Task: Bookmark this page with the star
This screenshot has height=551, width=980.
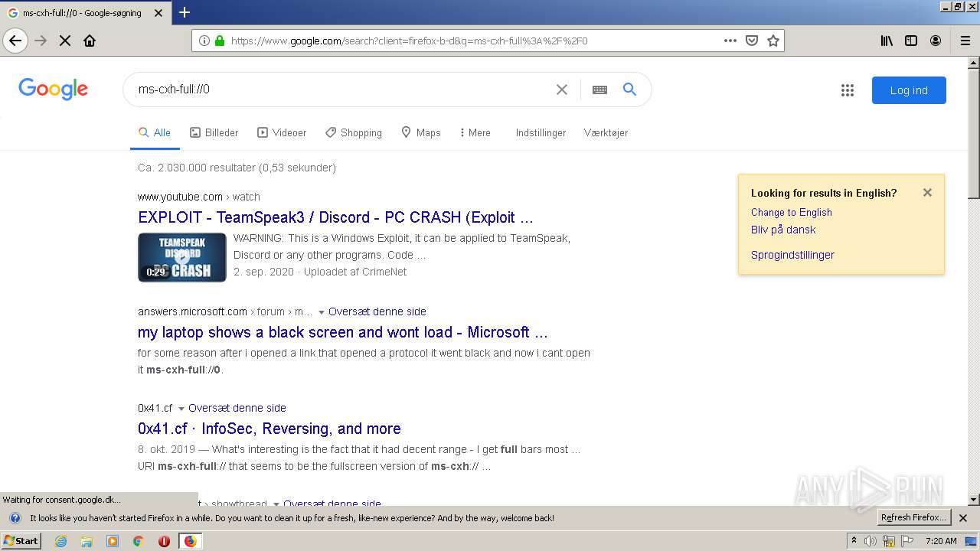Action: (x=773, y=41)
